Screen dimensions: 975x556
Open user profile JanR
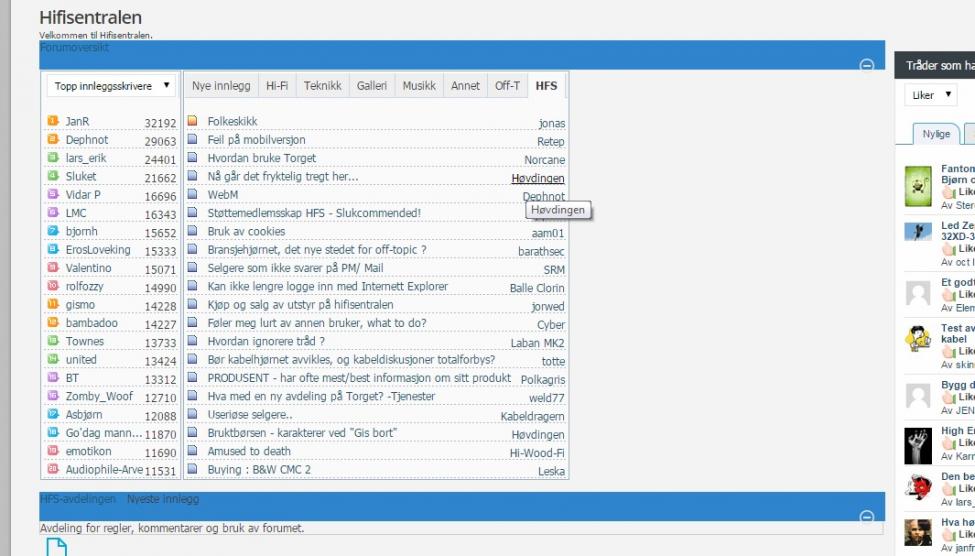pos(77,121)
